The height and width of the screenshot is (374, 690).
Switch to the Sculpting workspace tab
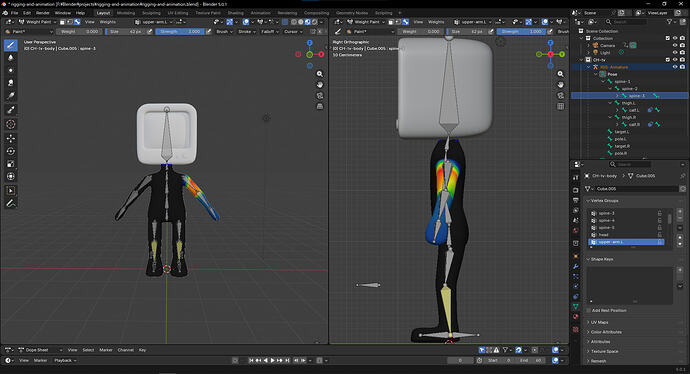pyautogui.click(x=151, y=13)
